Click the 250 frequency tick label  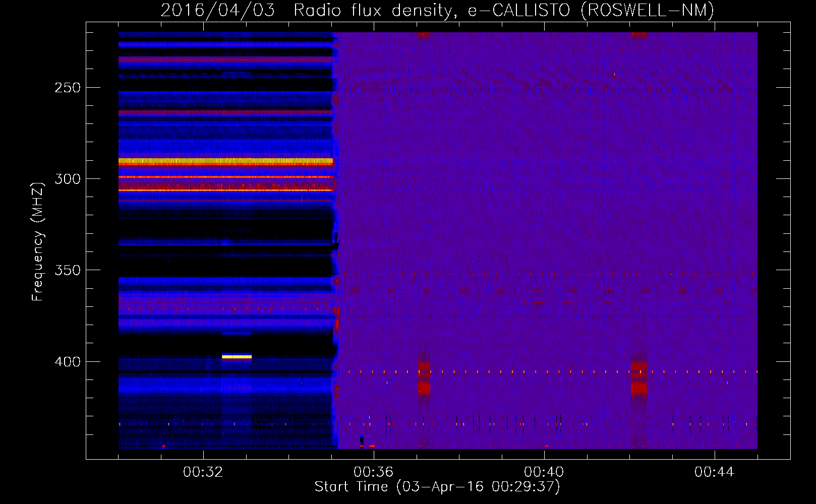[x=68, y=88]
